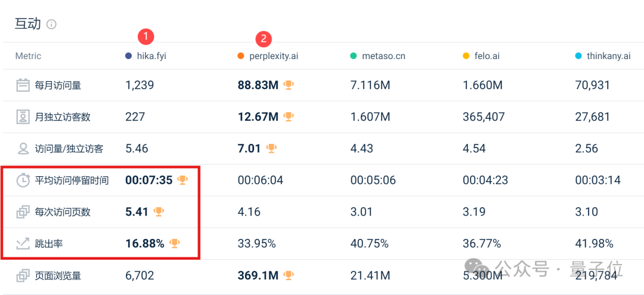Click the value 3.19 for felo.ai
644x295 pixels.
pos(474,212)
